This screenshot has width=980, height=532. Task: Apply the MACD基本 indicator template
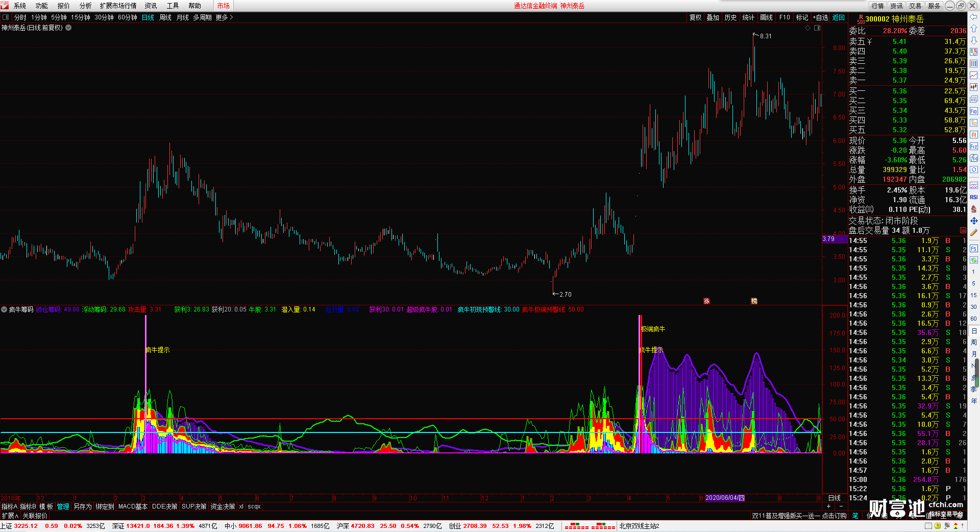point(133,506)
